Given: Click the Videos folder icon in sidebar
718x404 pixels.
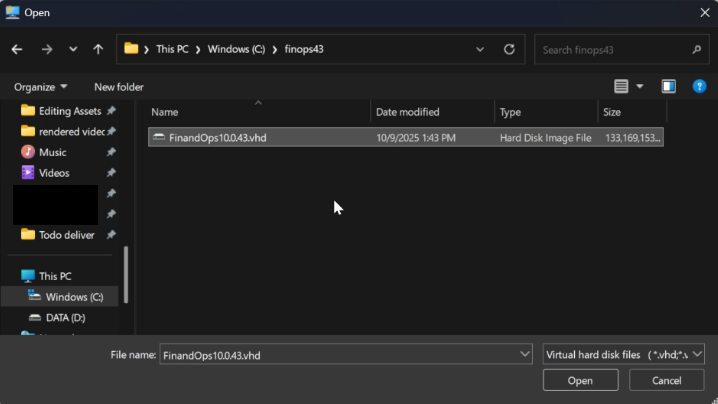Looking at the screenshot, I should [28, 173].
